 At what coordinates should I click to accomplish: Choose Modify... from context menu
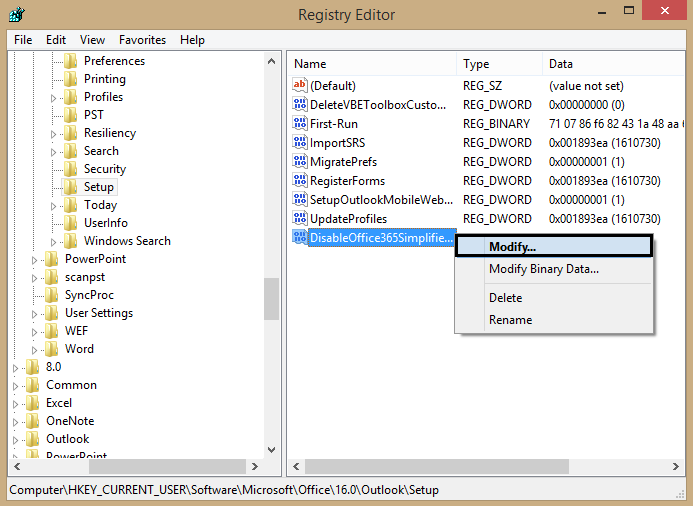click(554, 246)
